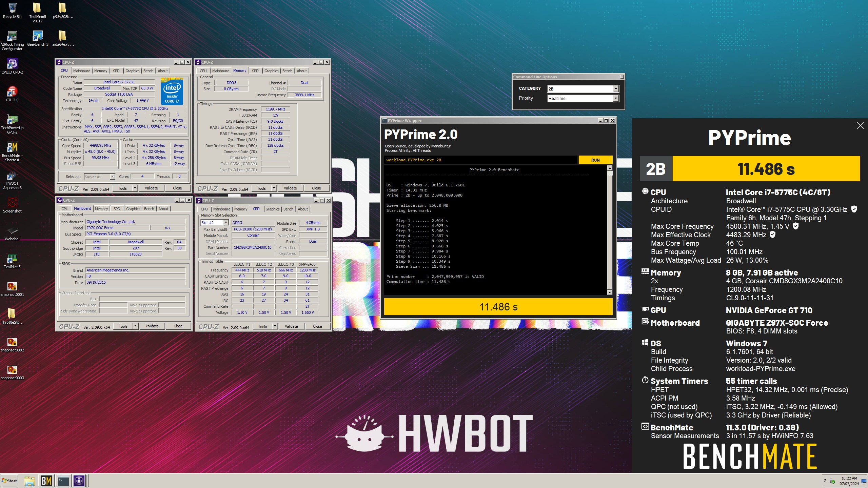Viewport: 868px width, 488px height.
Task: Click 'Prime number : 2,047,999,957 is VALID' line
Action: tap(435, 277)
